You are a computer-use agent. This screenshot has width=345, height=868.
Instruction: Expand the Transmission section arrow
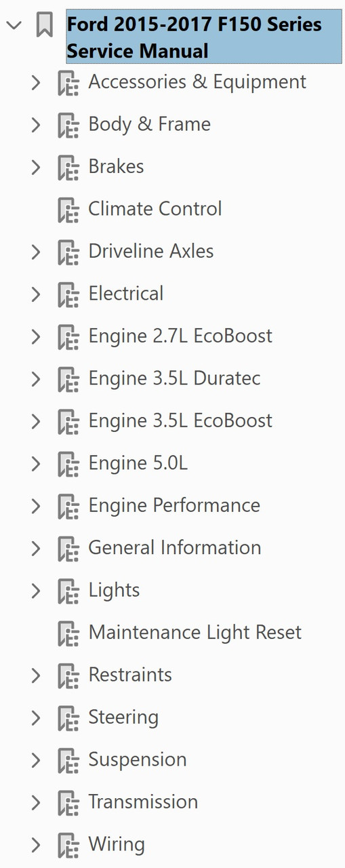(36, 803)
